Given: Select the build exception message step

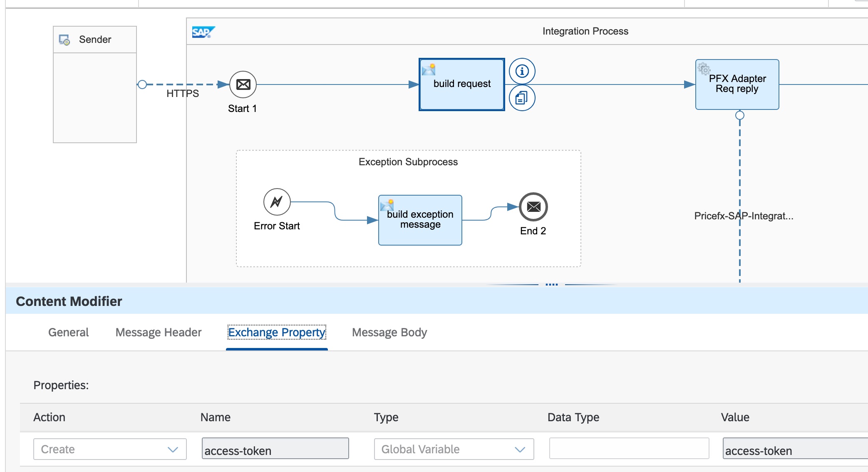Looking at the screenshot, I should click(x=420, y=220).
